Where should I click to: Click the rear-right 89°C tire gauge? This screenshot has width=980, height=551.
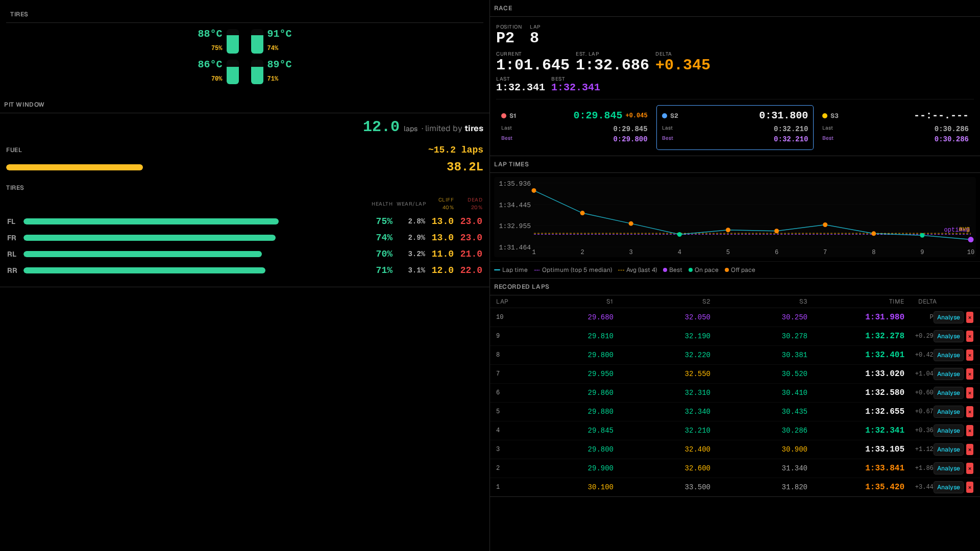point(257,72)
